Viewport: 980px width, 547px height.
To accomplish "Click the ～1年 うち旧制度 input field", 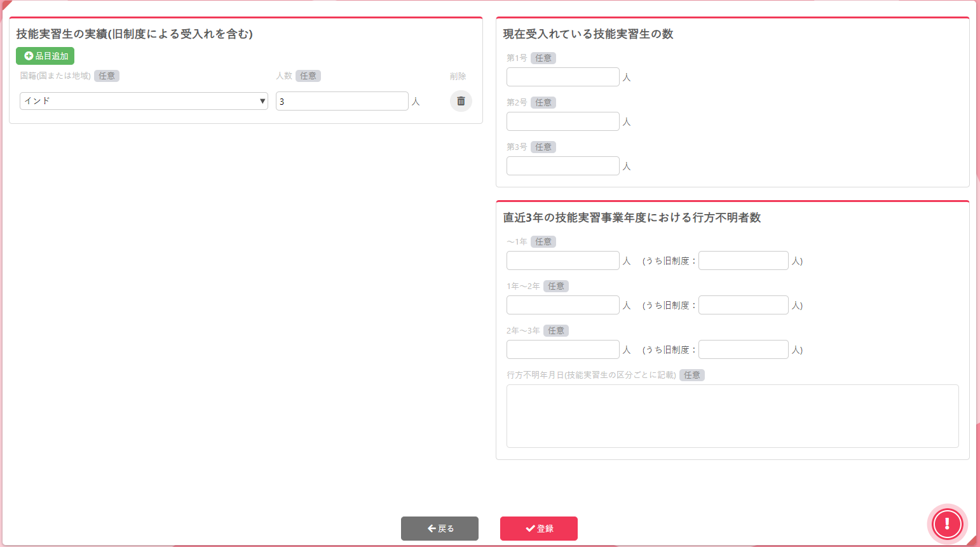I will coord(743,260).
